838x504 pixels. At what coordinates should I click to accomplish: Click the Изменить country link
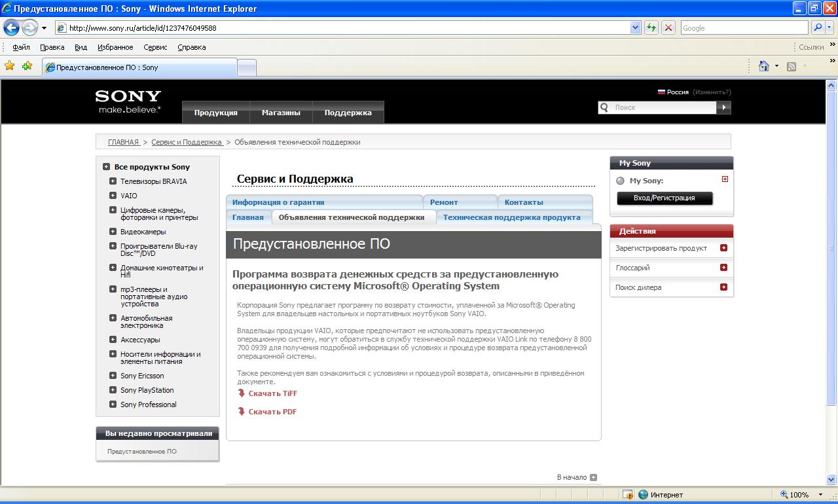[x=712, y=92]
